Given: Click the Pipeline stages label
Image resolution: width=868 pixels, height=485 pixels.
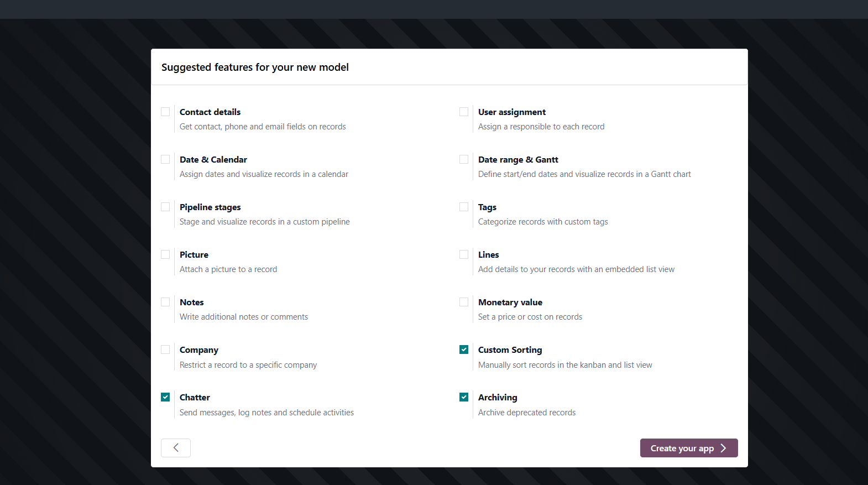Looking at the screenshot, I should point(210,207).
